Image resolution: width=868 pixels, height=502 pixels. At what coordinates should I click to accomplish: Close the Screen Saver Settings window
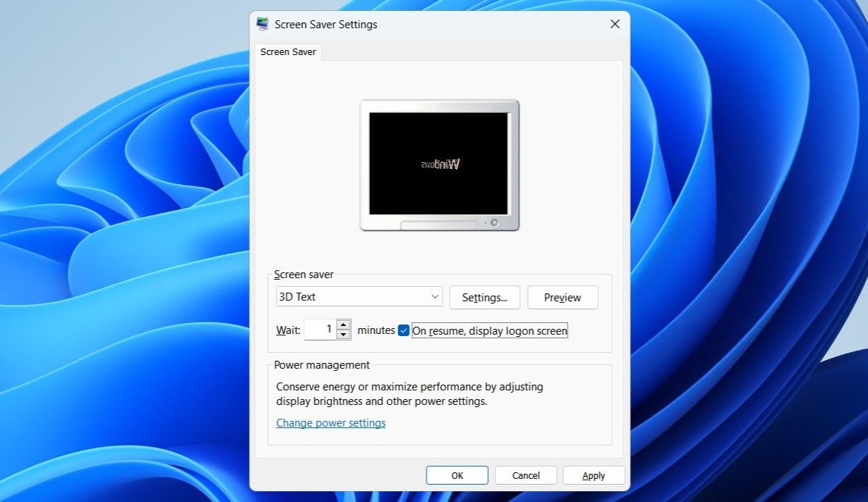(615, 24)
